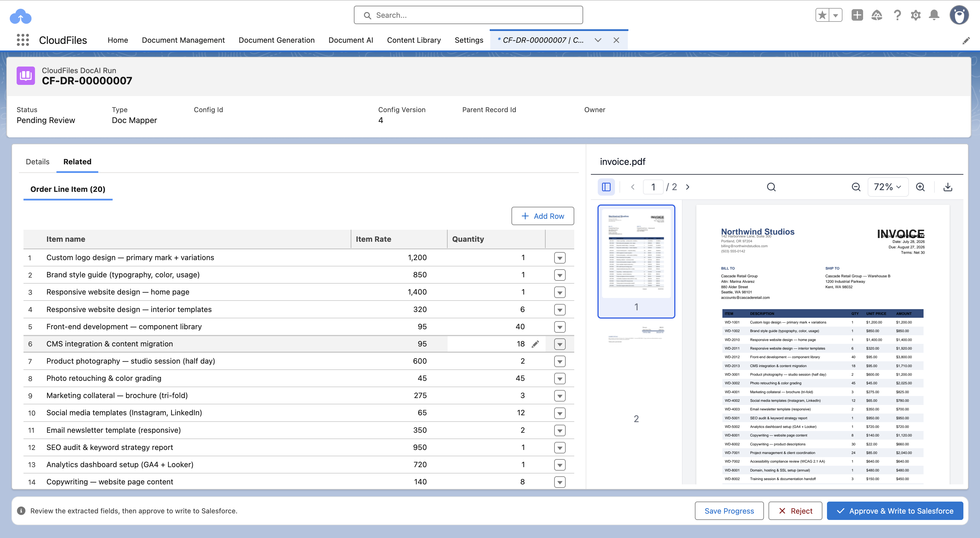Click the info icon in review banner
The image size is (980, 538).
(x=21, y=510)
